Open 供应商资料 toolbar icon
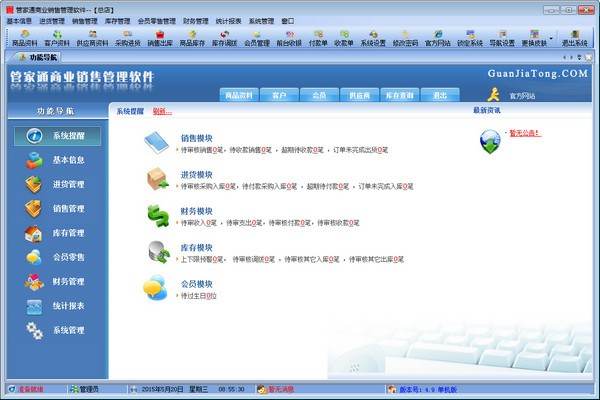This screenshot has width=600, height=400. click(x=92, y=39)
